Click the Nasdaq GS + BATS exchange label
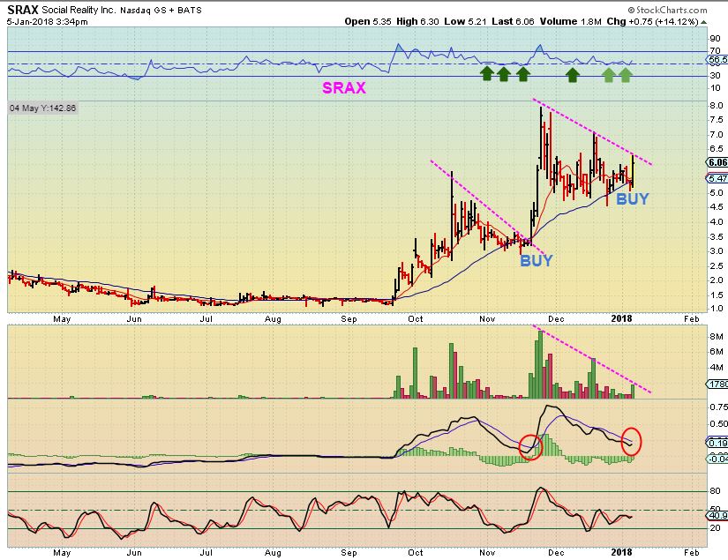 tap(161, 11)
